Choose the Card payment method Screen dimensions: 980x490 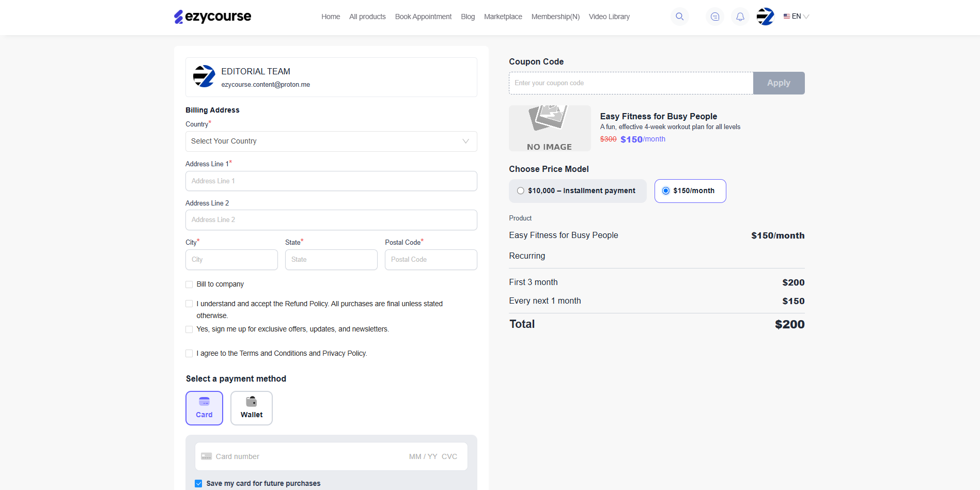pyautogui.click(x=204, y=408)
